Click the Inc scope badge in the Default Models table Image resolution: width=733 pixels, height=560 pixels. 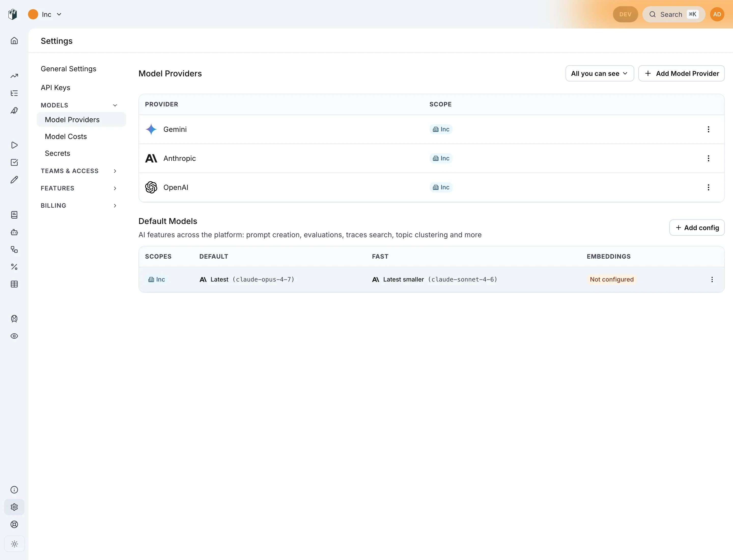click(156, 280)
